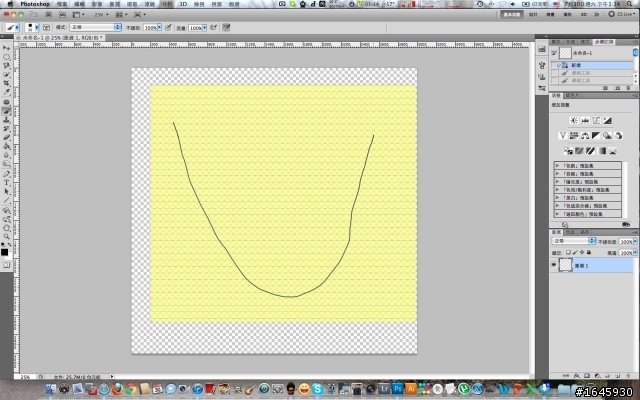Viewport: 640px width, 400px height.
Task: Select the Path Selection tool
Action: (x=7, y=192)
